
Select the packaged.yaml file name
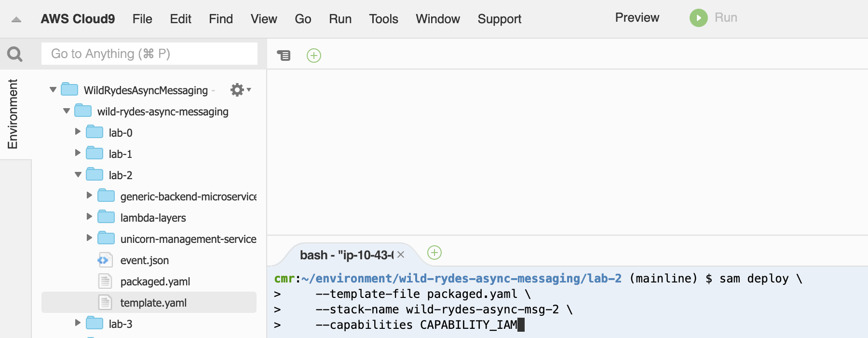click(x=155, y=282)
